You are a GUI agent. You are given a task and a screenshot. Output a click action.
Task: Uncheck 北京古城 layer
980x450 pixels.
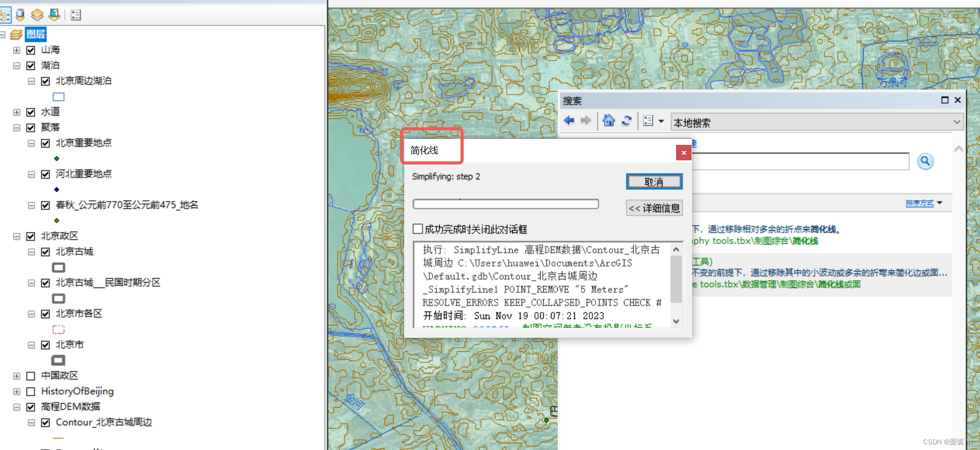tap(45, 252)
